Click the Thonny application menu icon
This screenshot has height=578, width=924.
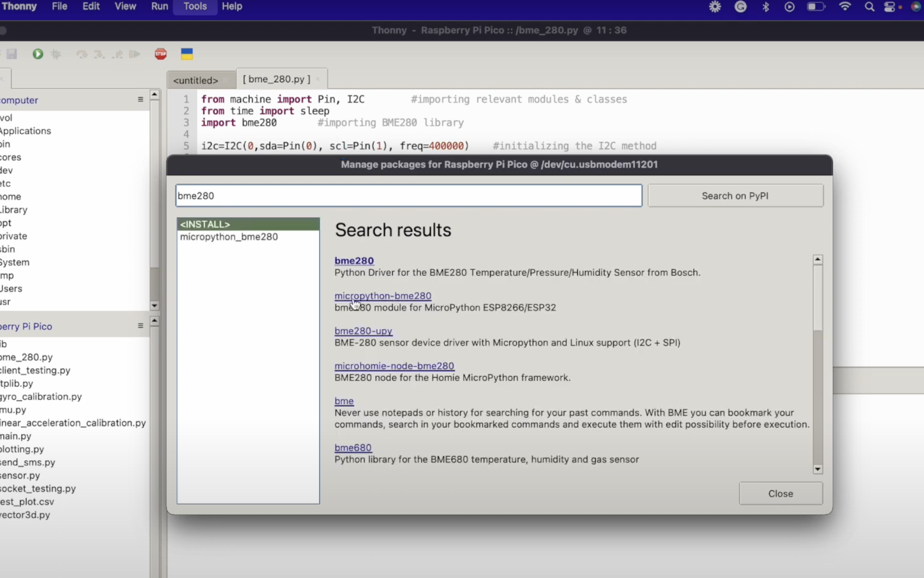pyautogui.click(x=19, y=7)
